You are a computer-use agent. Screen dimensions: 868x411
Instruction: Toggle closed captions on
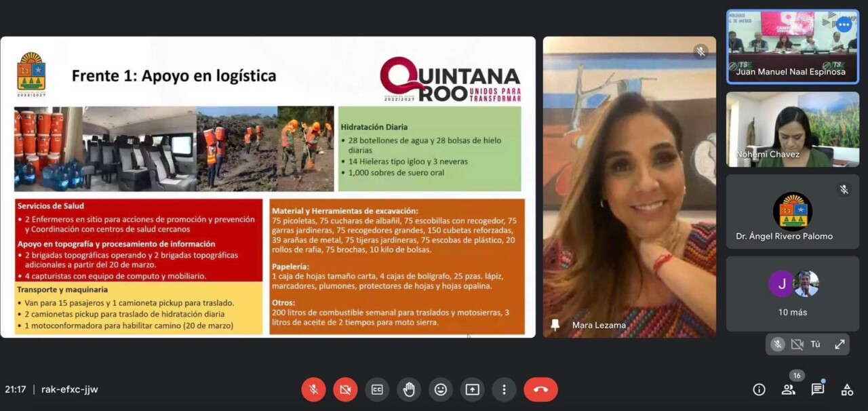[377, 389]
